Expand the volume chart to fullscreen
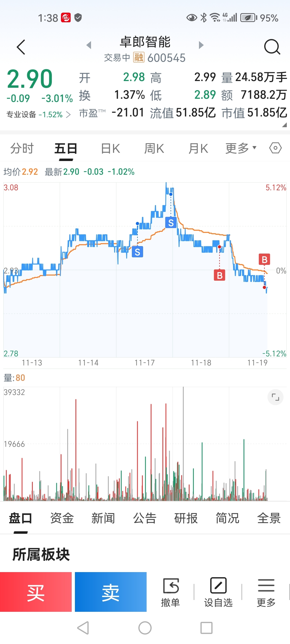This screenshot has height=644, width=290. [x=275, y=397]
